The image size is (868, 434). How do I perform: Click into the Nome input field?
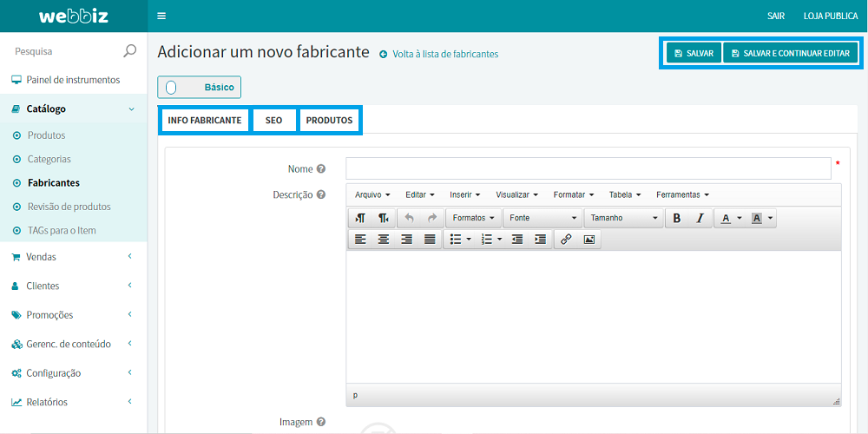pyautogui.click(x=588, y=168)
